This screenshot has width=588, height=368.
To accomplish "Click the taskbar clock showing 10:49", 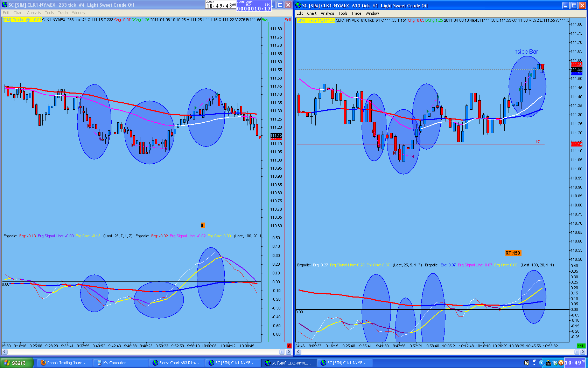I will (x=575, y=363).
